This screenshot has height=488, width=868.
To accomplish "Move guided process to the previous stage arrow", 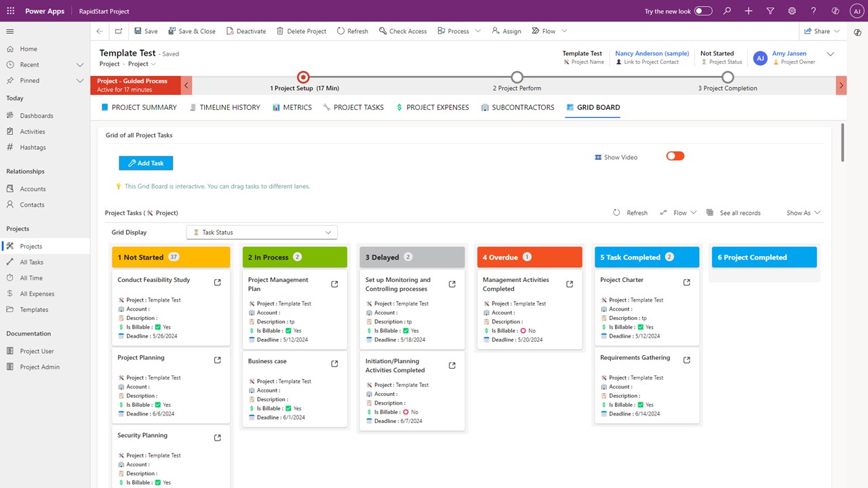I will [186, 85].
